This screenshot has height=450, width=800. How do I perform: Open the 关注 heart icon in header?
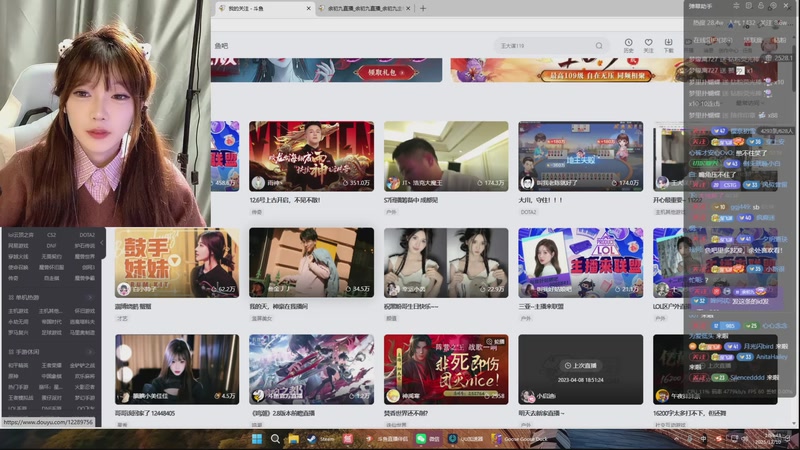tap(648, 42)
